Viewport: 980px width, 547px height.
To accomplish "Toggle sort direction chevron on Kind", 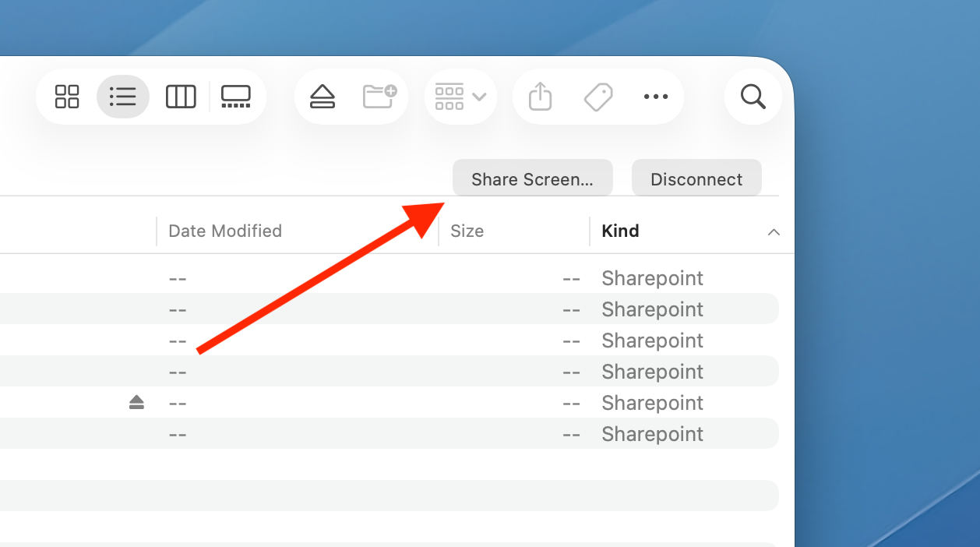I will (773, 231).
